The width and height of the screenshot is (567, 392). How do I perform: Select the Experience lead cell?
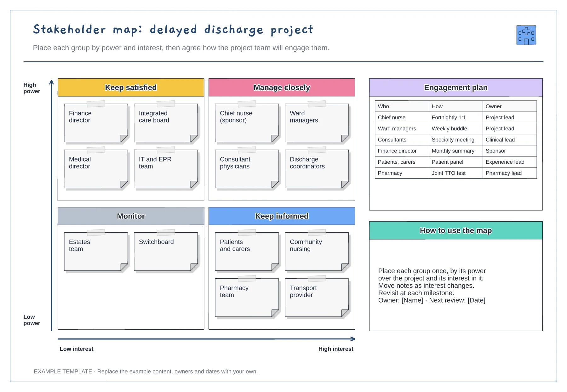(510, 162)
